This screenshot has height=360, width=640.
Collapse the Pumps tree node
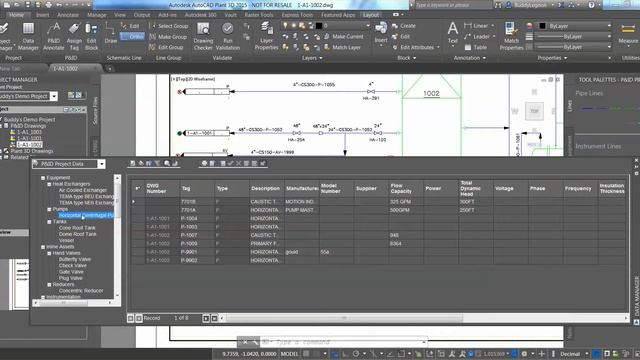click(49, 209)
